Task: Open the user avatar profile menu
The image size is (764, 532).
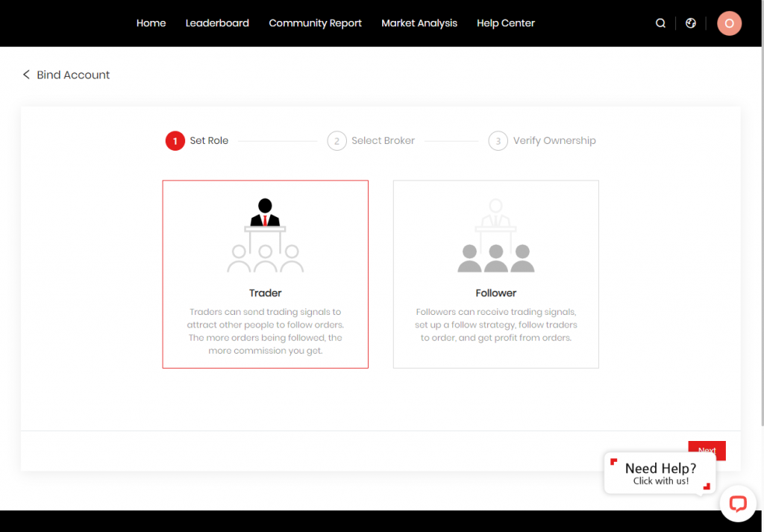Action: 729,23
